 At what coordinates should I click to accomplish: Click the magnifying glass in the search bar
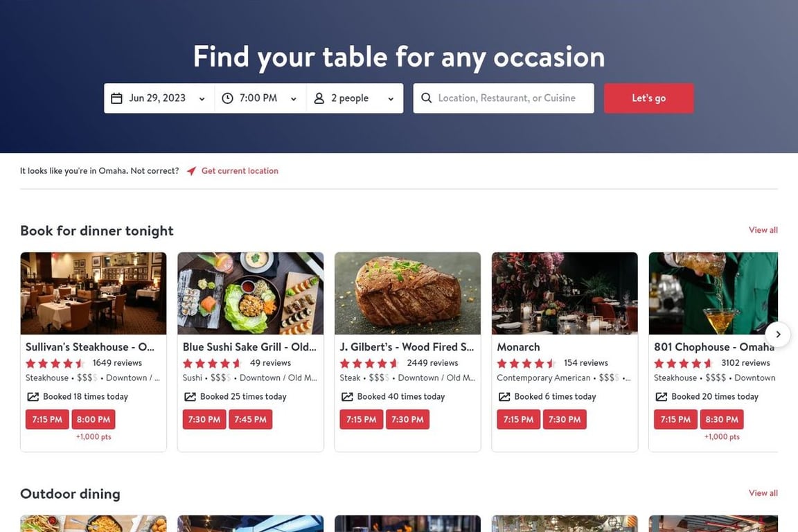pyautogui.click(x=427, y=98)
